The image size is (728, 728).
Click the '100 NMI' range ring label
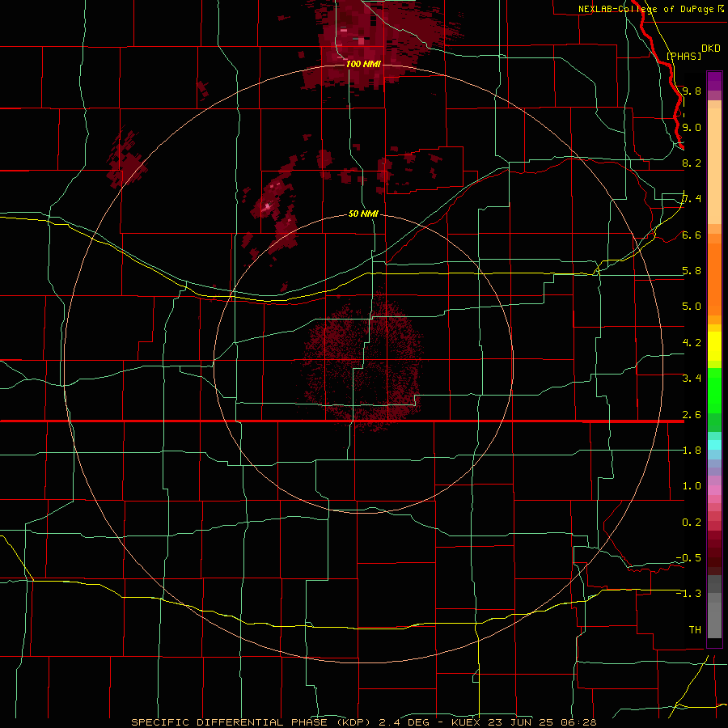(363, 64)
